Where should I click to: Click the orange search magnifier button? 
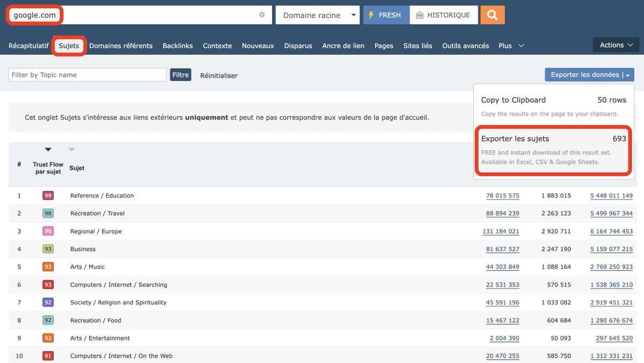tap(492, 15)
